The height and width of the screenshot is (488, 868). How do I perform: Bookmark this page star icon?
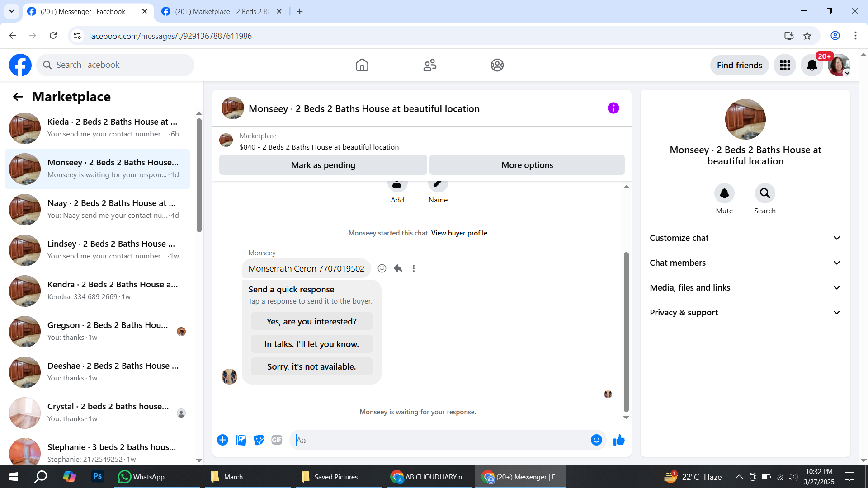point(807,36)
